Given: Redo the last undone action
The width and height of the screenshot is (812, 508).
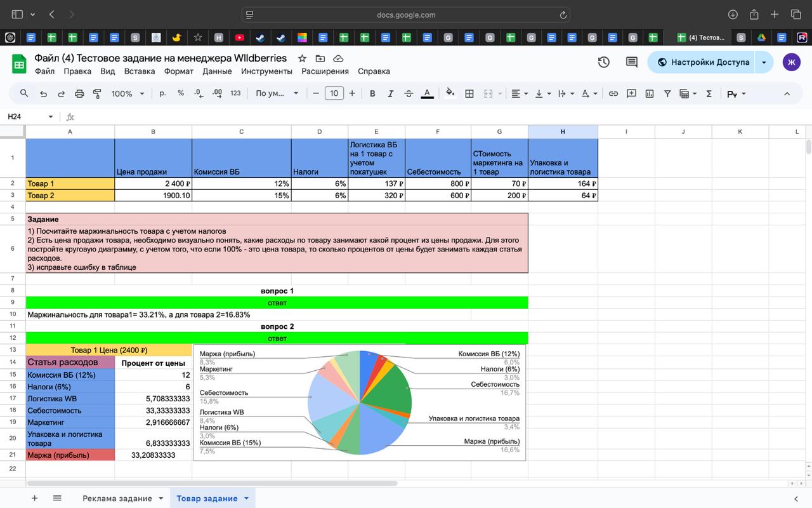Looking at the screenshot, I should coord(62,93).
